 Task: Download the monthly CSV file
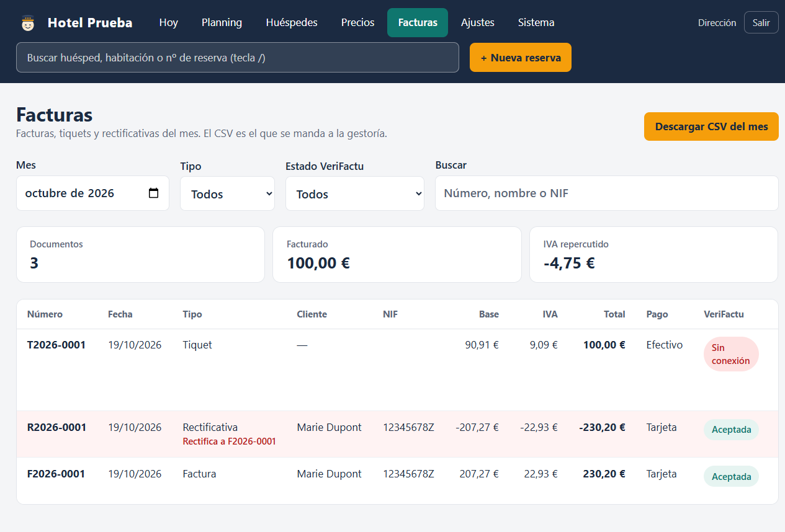711,126
